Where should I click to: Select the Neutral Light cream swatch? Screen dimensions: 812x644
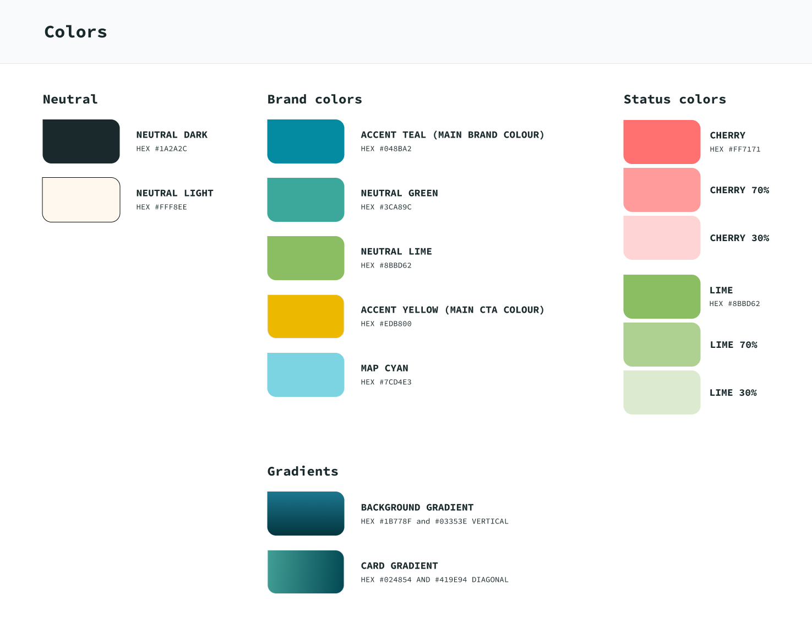pyautogui.click(x=81, y=200)
